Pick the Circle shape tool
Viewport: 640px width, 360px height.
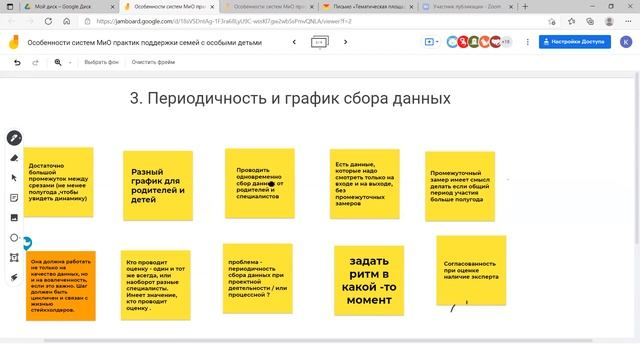14,238
